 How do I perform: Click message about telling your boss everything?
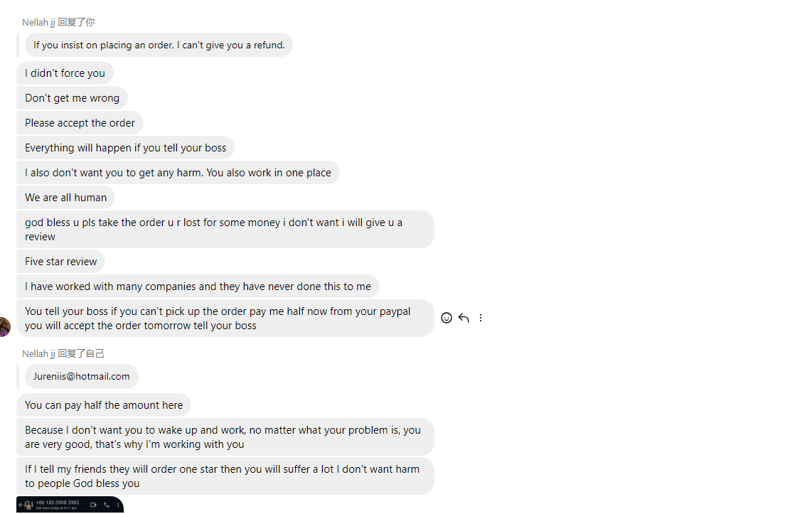(x=125, y=148)
